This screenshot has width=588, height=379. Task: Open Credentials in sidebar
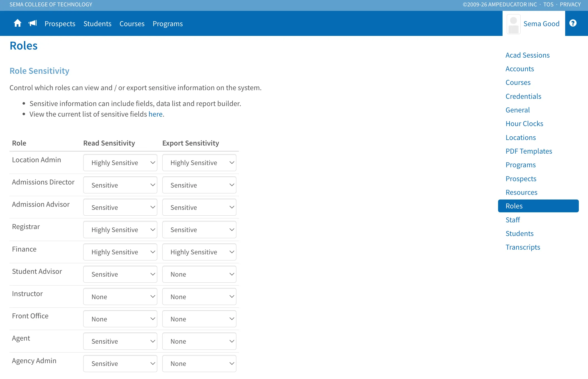click(x=523, y=96)
